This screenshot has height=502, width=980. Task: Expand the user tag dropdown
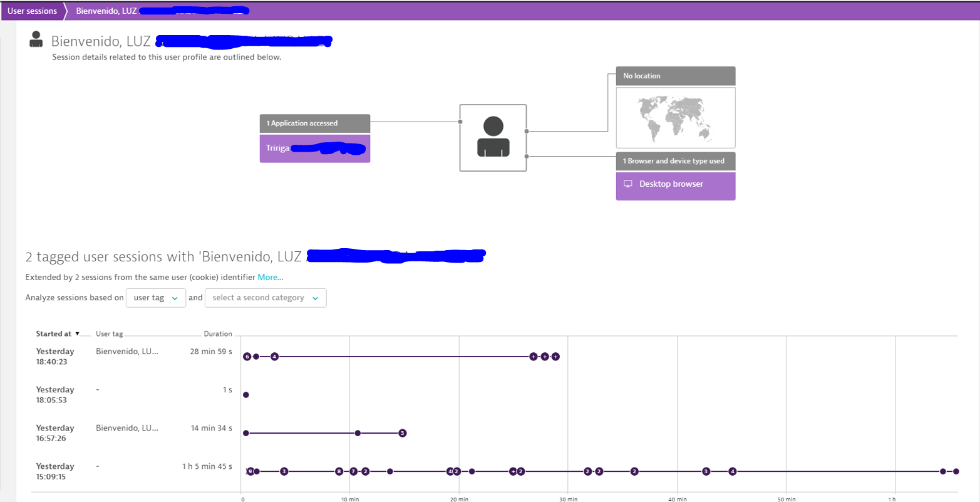coord(156,298)
